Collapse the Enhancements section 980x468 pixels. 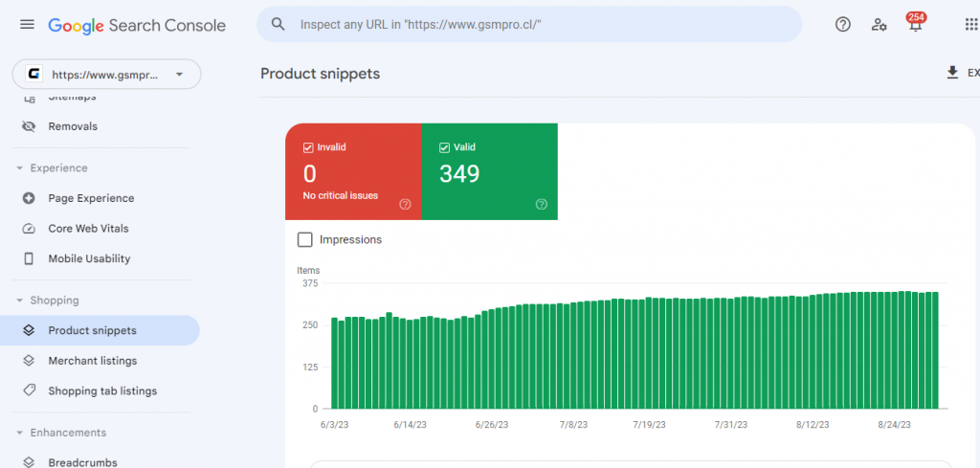click(20, 433)
